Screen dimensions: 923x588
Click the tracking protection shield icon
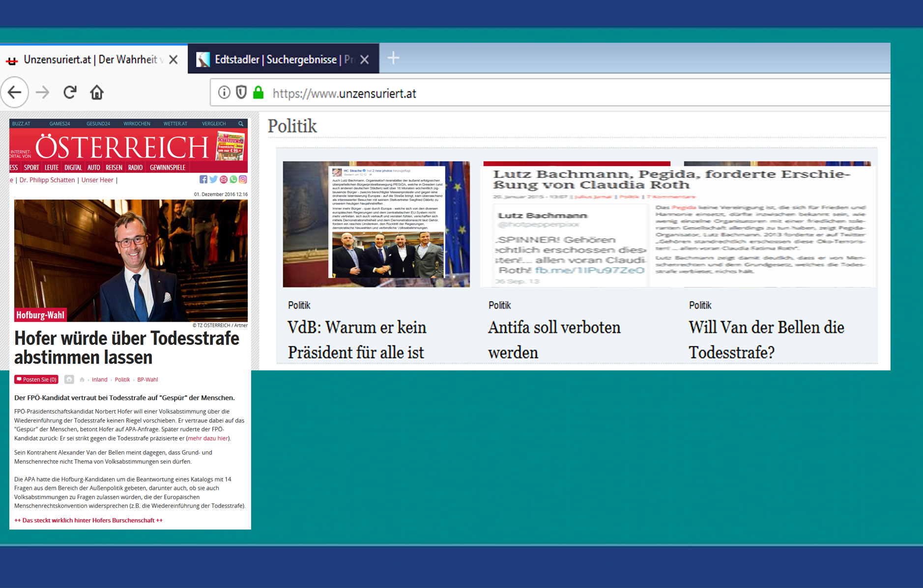pyautogui.click(x=241, y=92)
